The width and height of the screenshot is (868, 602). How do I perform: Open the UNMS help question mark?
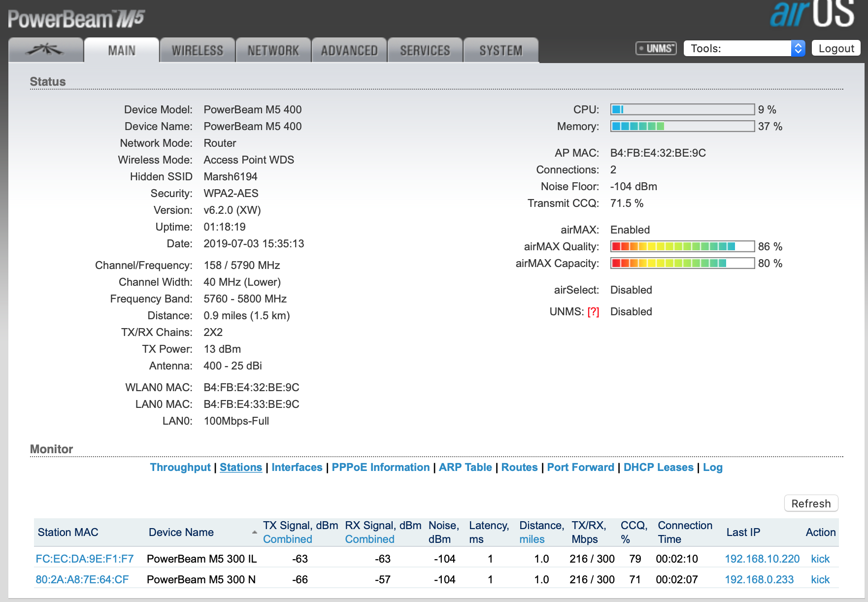click(593, 312)
